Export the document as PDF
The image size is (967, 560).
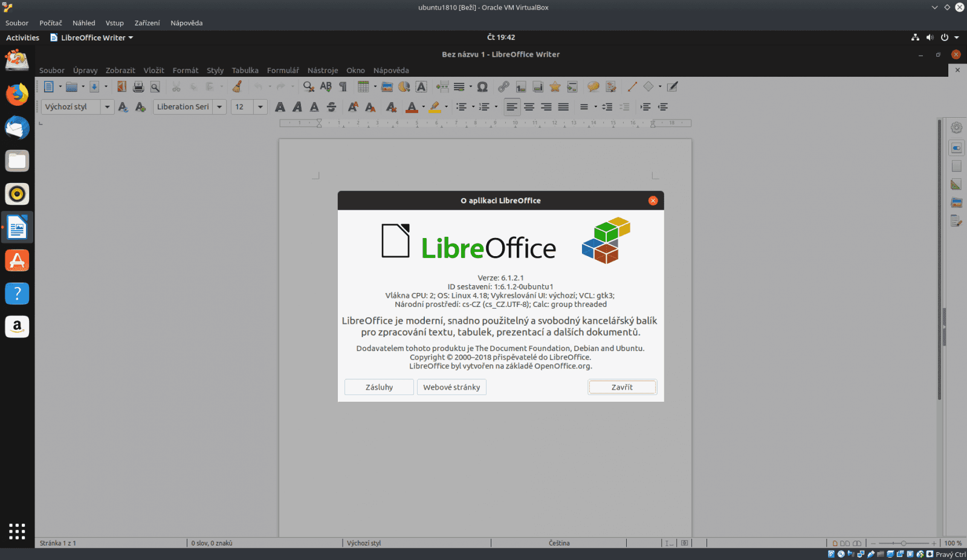(121, 86)
